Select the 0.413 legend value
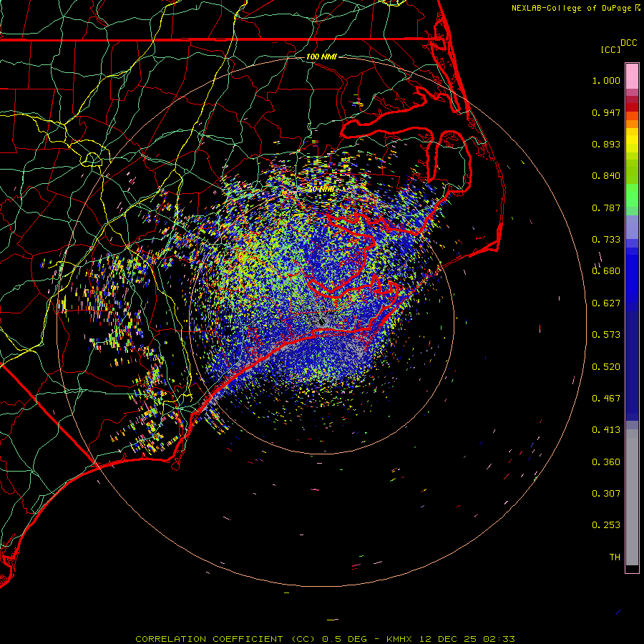Image resolution: width=644 pixels, height=644 pixels. pyautogui.click(x=606, y=430)
